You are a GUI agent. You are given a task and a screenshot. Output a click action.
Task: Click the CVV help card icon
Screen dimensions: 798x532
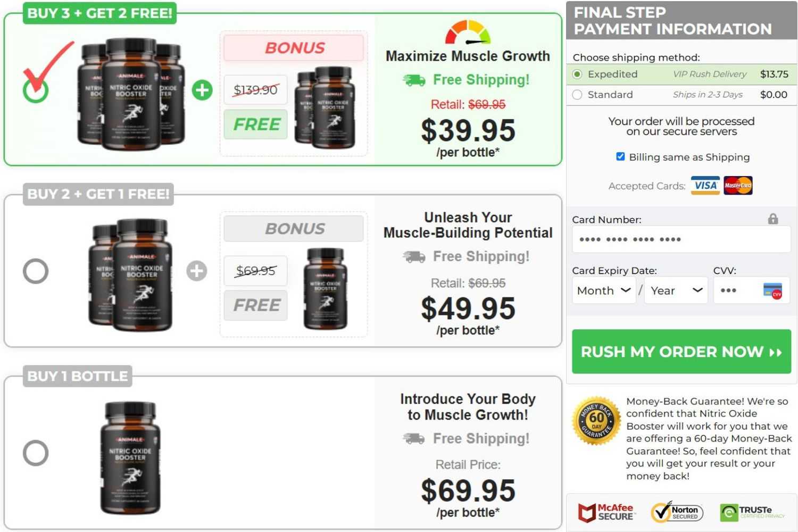[x=773, y=291]
